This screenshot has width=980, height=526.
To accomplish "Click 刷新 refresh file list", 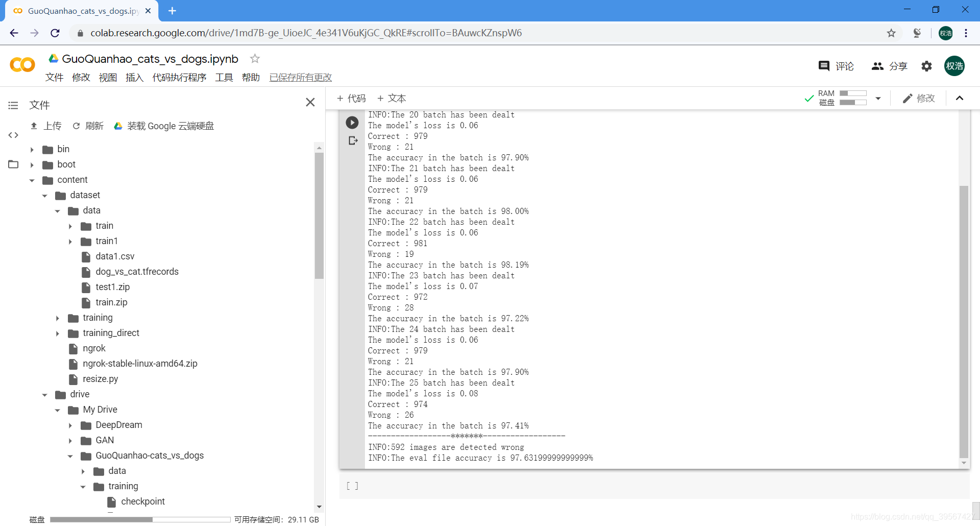I will click(88, 126).
